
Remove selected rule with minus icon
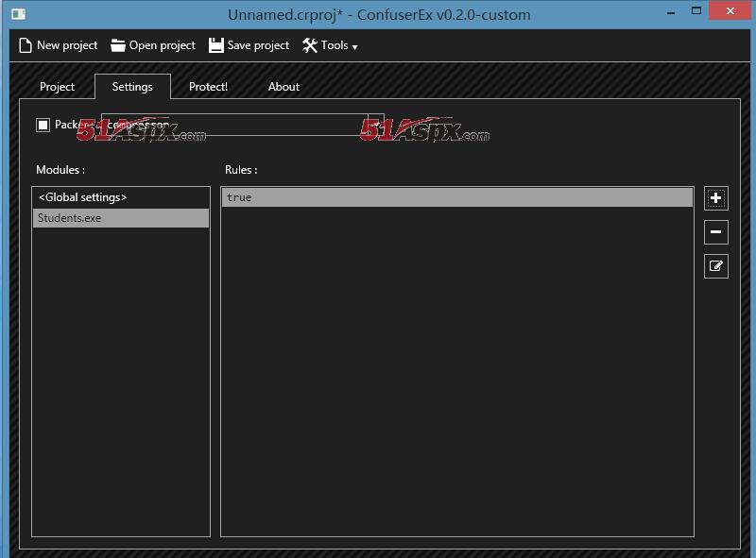716,232
